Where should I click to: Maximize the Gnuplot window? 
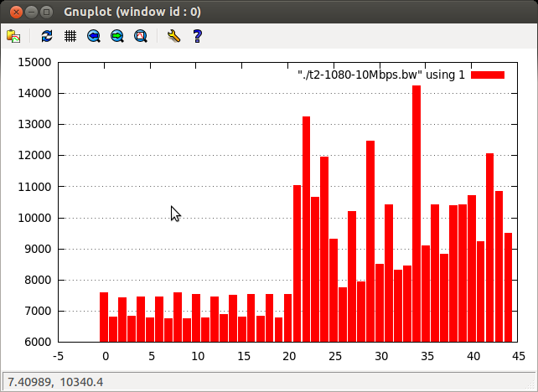(47, 12)
